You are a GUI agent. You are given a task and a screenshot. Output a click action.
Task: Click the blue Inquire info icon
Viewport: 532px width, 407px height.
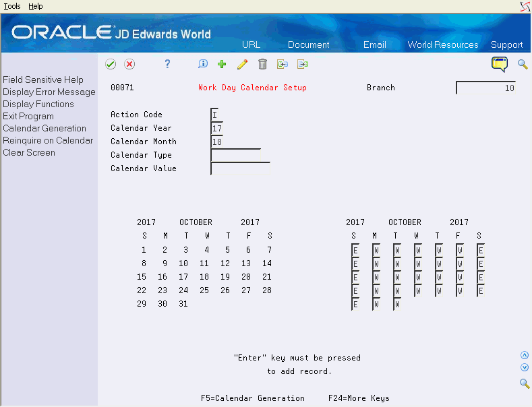[203, 64]
